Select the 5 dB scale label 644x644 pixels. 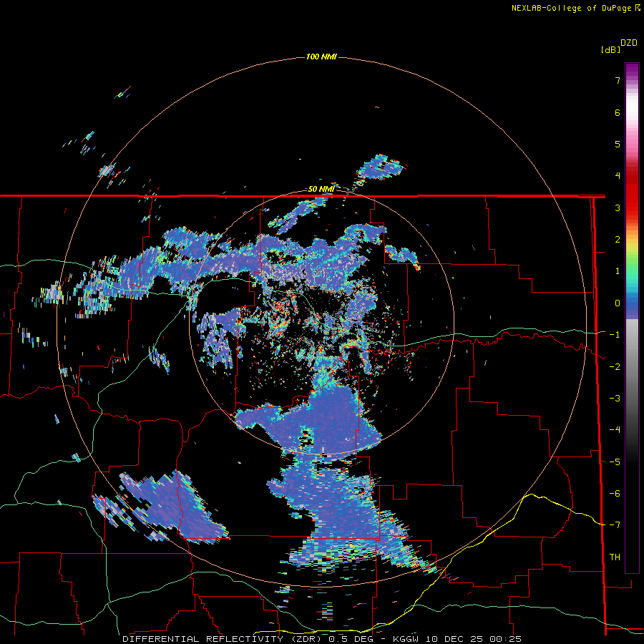618,144
